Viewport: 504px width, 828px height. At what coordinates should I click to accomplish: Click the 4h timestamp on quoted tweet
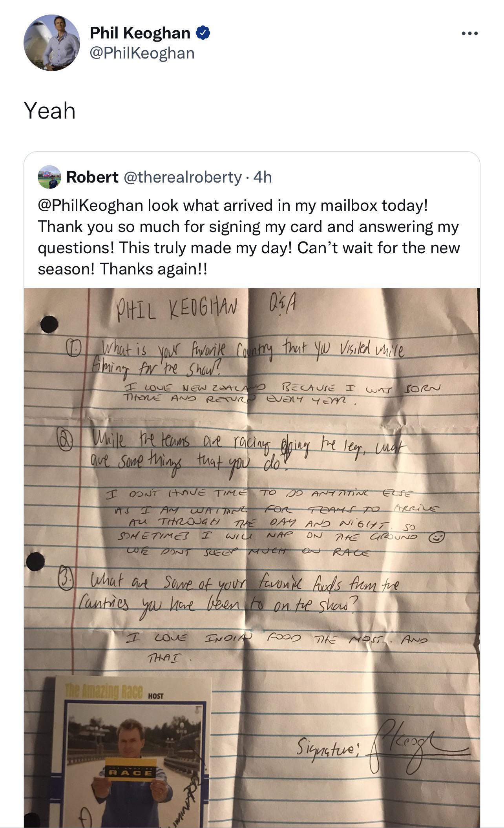click(263, 177)
